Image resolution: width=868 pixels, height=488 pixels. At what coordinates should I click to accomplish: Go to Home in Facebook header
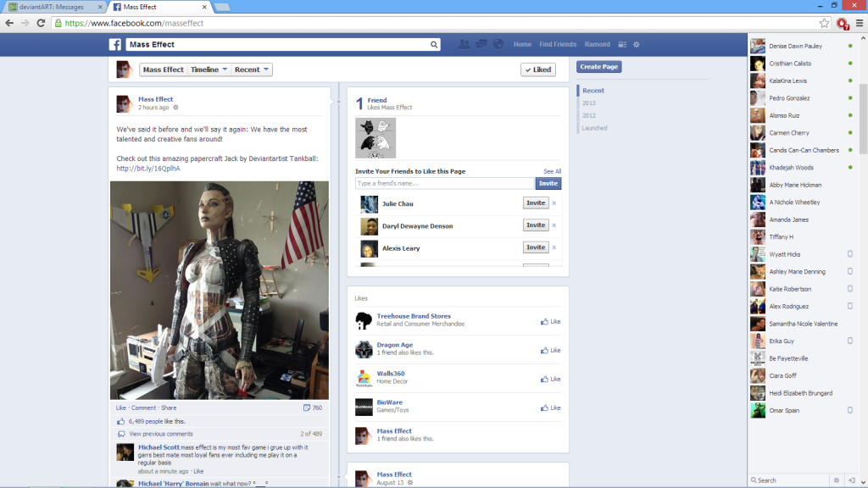click(x=522, y=44)
